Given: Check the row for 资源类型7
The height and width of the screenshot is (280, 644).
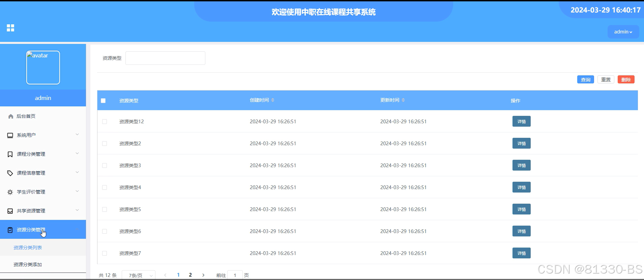Looking at the screenshot, I should click(x=105, y=253).
